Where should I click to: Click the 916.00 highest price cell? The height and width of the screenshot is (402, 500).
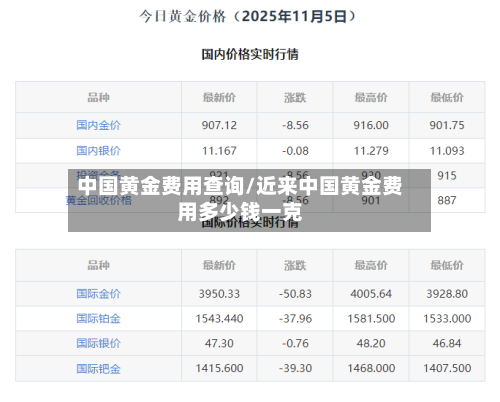tap(371, 125)
